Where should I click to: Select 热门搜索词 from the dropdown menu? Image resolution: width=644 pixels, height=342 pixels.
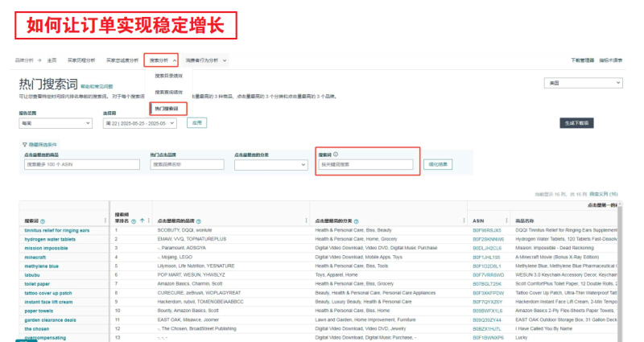click(x=167, y=108)
